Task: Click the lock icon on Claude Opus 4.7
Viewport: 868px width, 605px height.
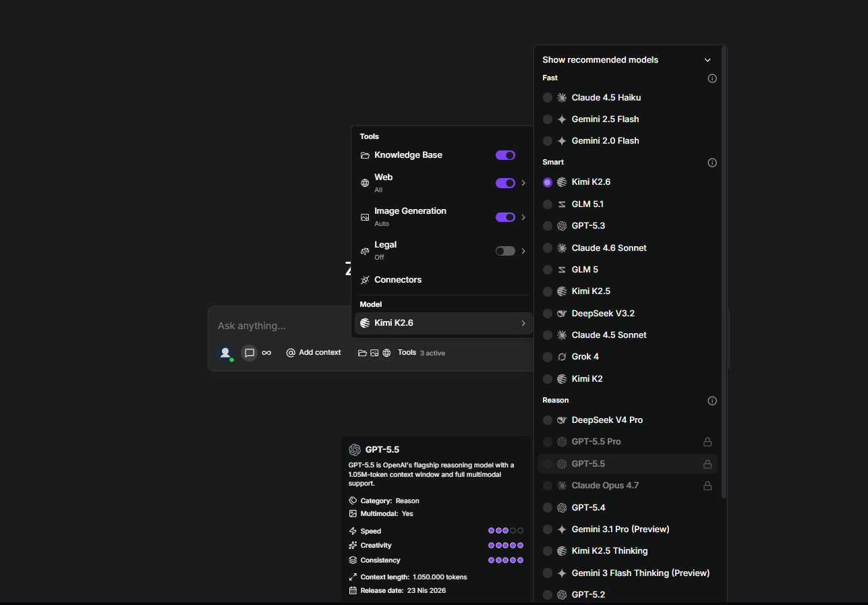Action: (x=707, y=486)
